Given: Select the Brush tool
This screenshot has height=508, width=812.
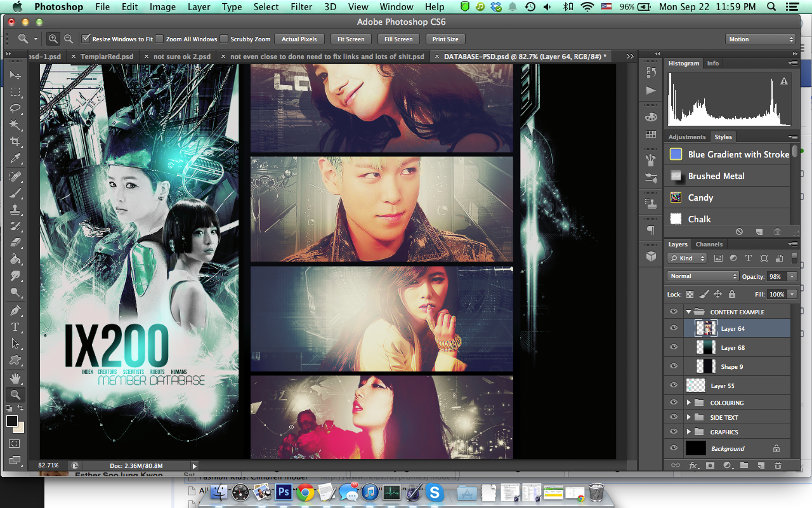Looking at the screenshot, I should coord(15,193).
